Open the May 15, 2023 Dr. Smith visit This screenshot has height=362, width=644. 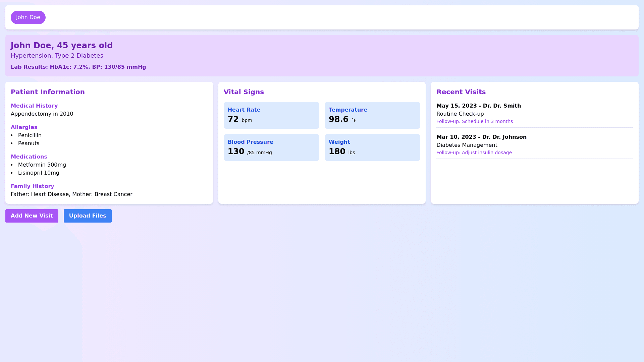tap(478, 106)
